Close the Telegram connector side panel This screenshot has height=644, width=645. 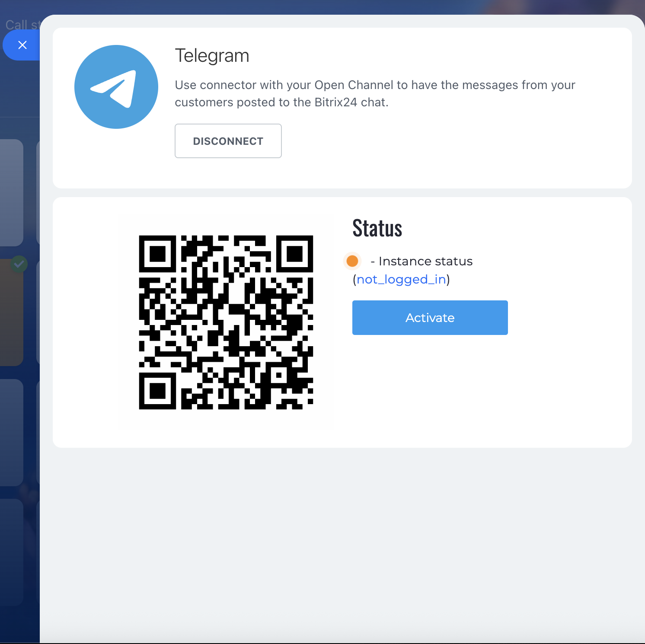(x=22, y=45)
